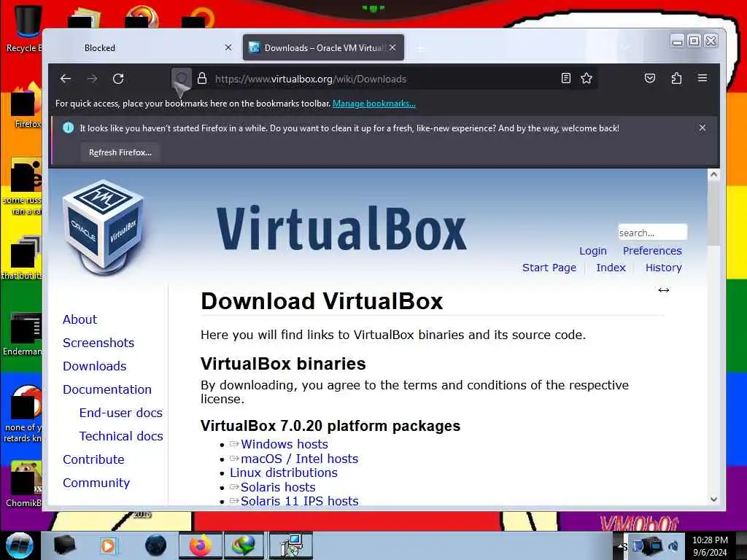This screenshot has width=747, height=560.
Task: Open site security padlock info
Action: [x=202, y=79]
